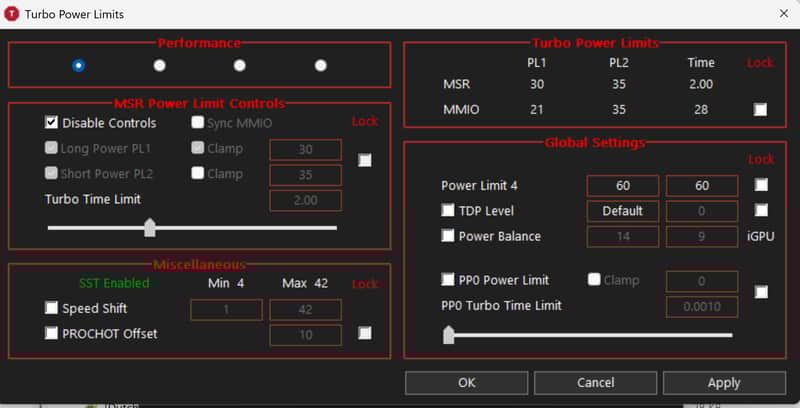The height and width of the screenshot is (408, 800).
Task: Select the second Performance profile radio button
Action: tap(159, 65)
